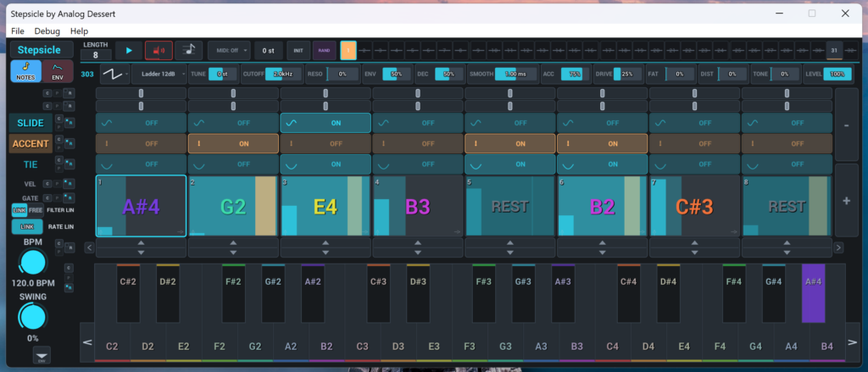Select the step 2 G2 note cell
The width and height of the screenshot is (868, 372).
click(x=233, y=206)
